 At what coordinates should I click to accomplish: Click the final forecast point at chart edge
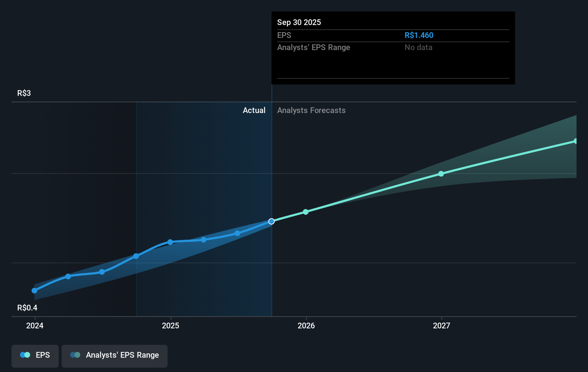pyautogui.click(x=576, y=140)
